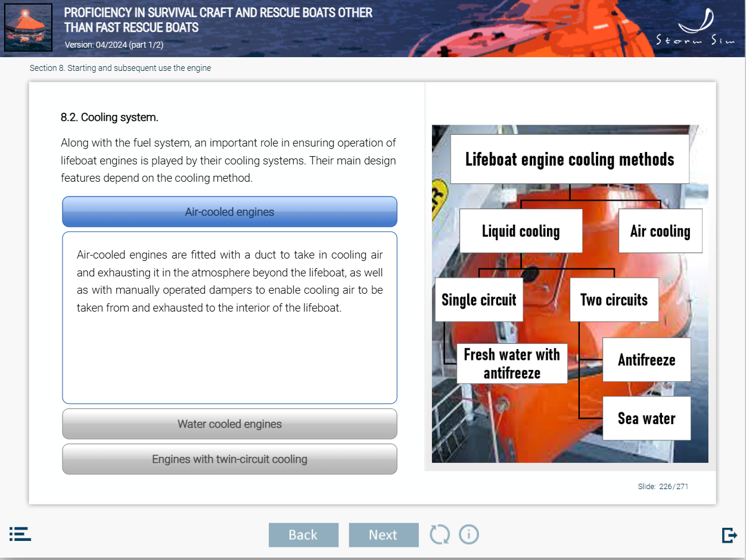Image resolution: width=746 pixels, height=560 pixels.
Task: Go to the Next slide
Action: [x=383, y=535]
